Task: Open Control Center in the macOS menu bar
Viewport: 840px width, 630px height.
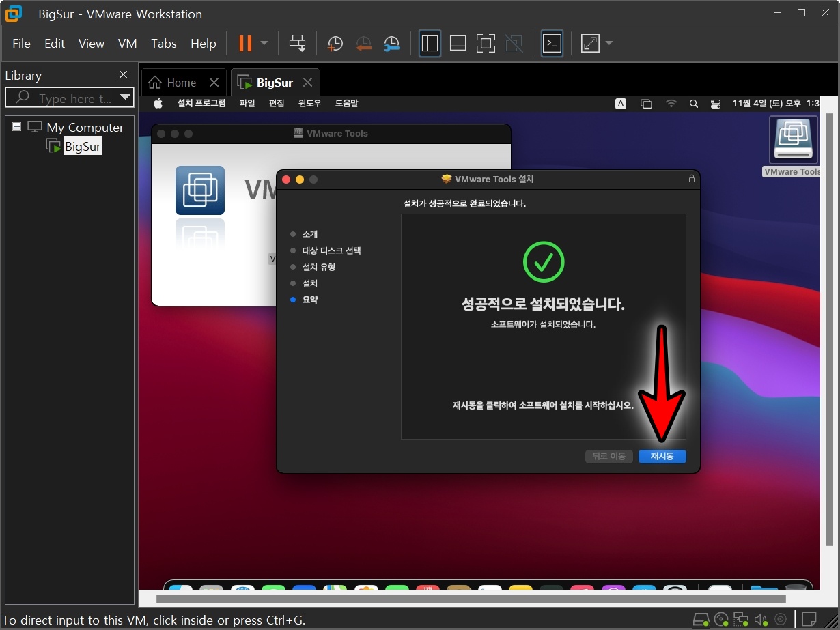Action: pyautogui.click(x=716, y=104)
